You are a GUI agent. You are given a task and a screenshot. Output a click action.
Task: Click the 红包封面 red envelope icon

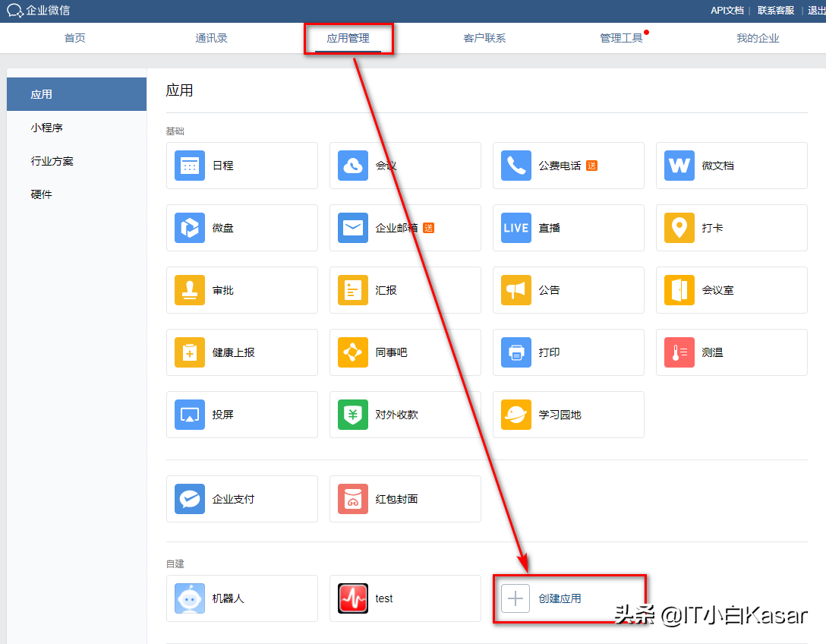click(353, 499)
